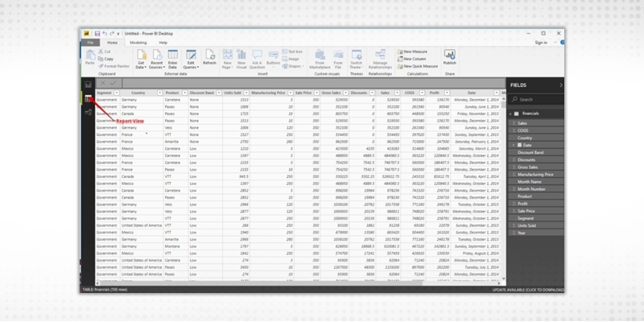This screenshot has height=322, width=644.
Task: Import visual From Marketplace
Action: point(320,59)
